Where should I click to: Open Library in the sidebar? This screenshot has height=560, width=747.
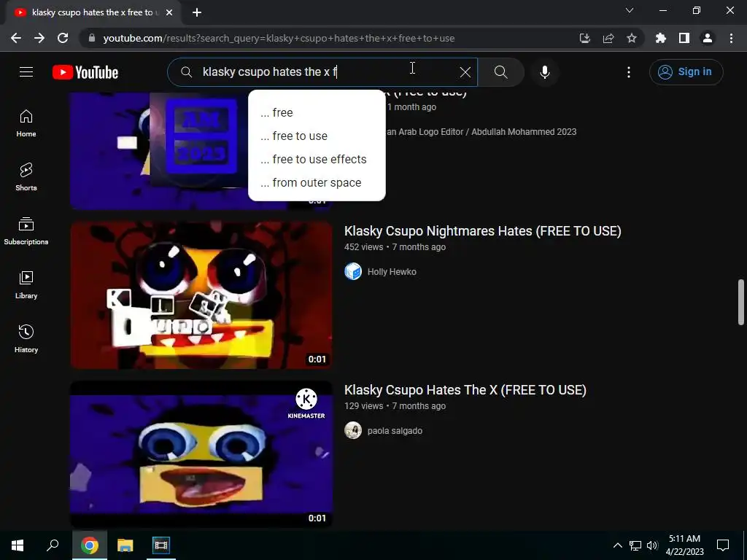tap(26, 285)
